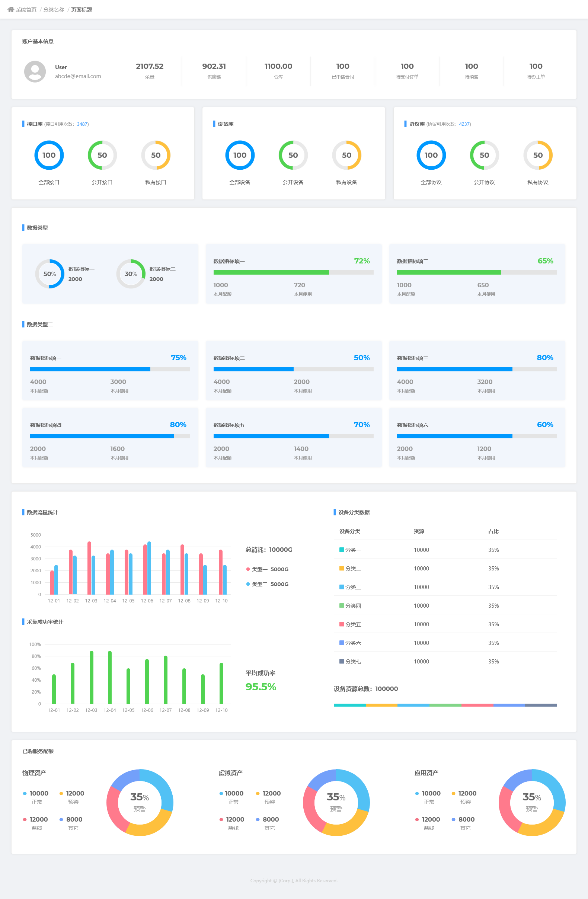The width and height of the screenshot is (588, 899).
Task: Click the 私有设备 ring gauge
Action: [x=347, y=155]
